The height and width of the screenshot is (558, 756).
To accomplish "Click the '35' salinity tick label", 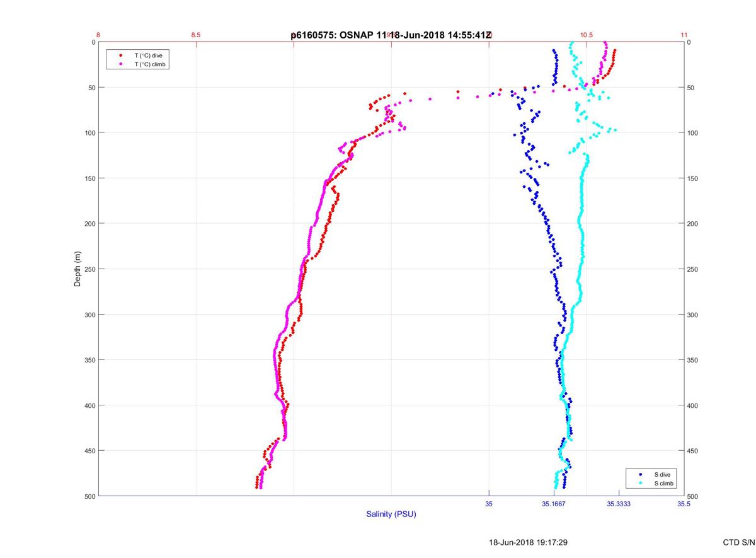I will [489, 504].
